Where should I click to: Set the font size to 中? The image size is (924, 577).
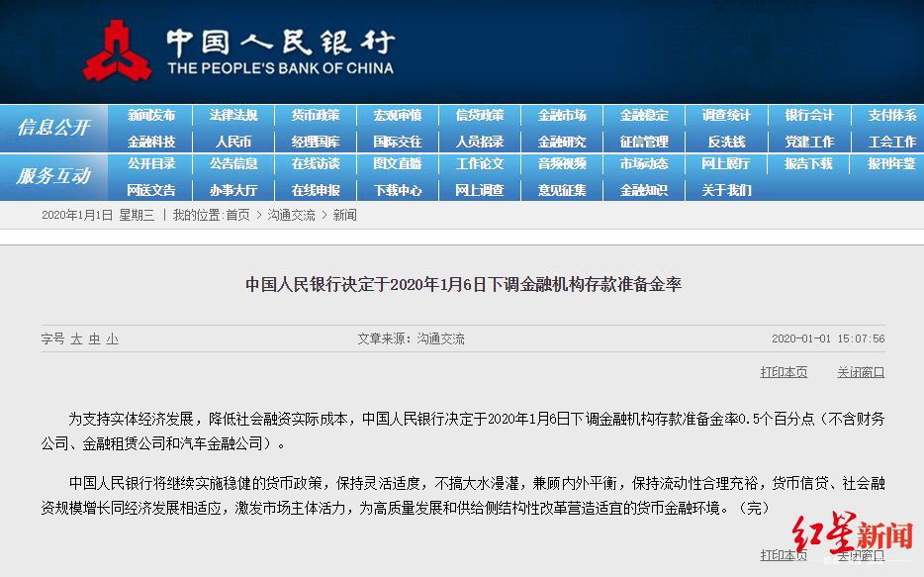94,338
